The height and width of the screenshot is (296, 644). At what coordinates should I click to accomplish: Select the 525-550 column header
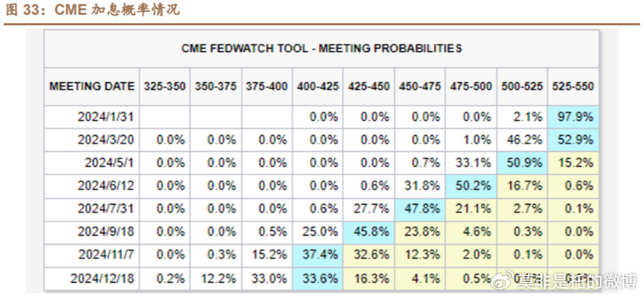(x=573, y=86)
